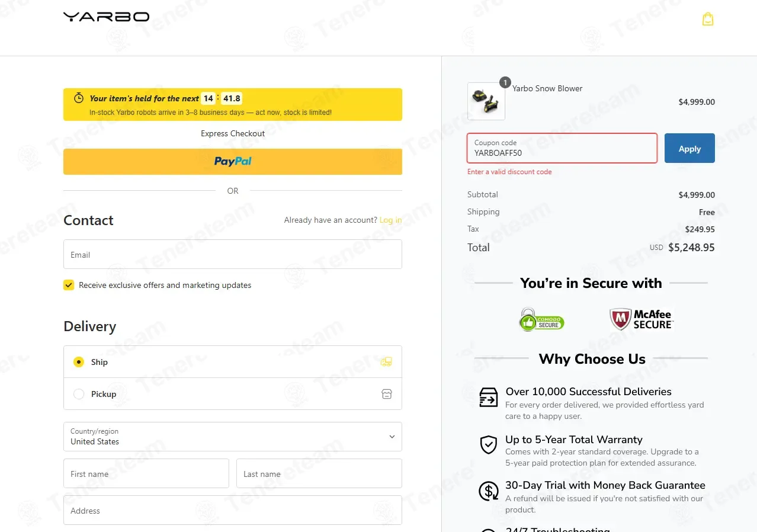757x532 pixels.
Task: Click '30-Day Trial with Money Back Guarantee' heading
Action: pos(605,485)
